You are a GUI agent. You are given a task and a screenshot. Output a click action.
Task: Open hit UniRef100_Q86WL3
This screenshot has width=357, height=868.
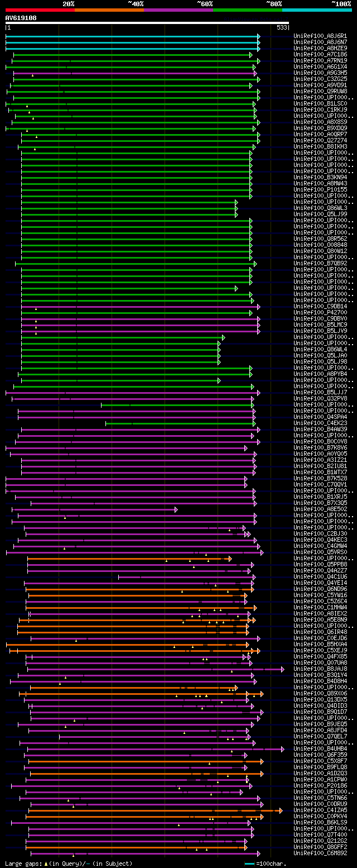click(320, 208)
